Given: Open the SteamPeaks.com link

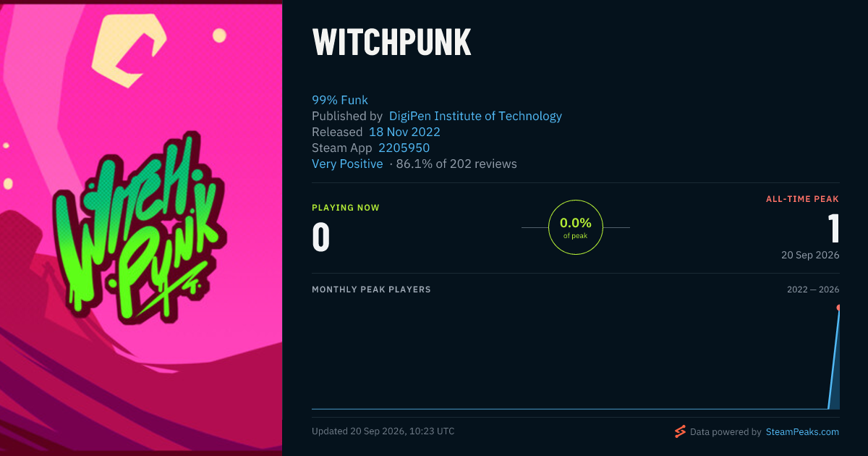Looking at the screenshot, I should (801, 431).
